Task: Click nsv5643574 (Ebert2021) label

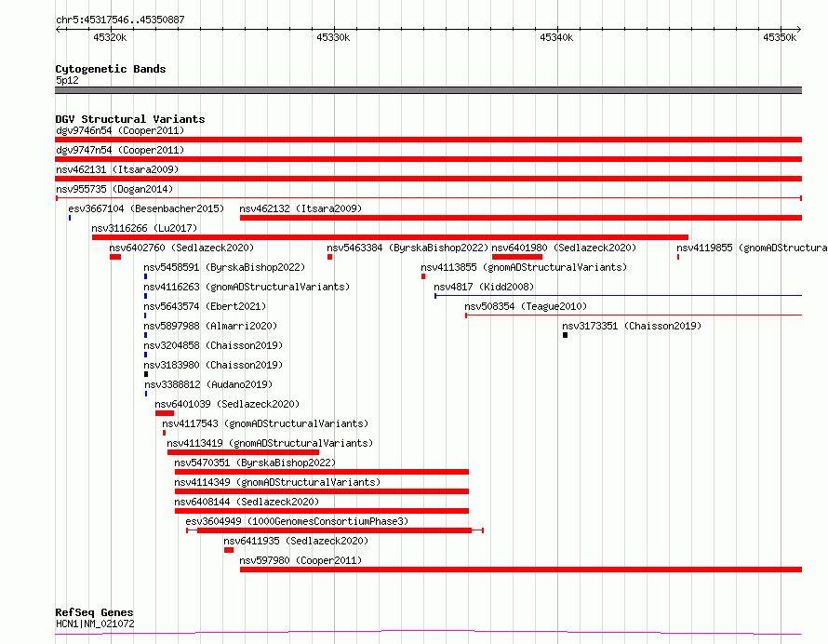Action: point(205,306)
